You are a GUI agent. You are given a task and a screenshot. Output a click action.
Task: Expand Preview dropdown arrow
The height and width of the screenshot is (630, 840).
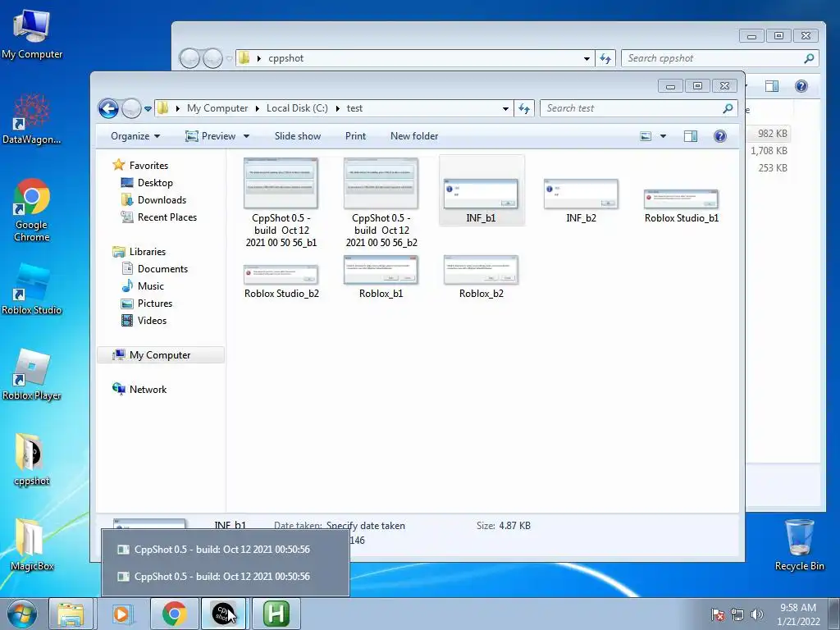pyautogui.click(x=246, y=136)
